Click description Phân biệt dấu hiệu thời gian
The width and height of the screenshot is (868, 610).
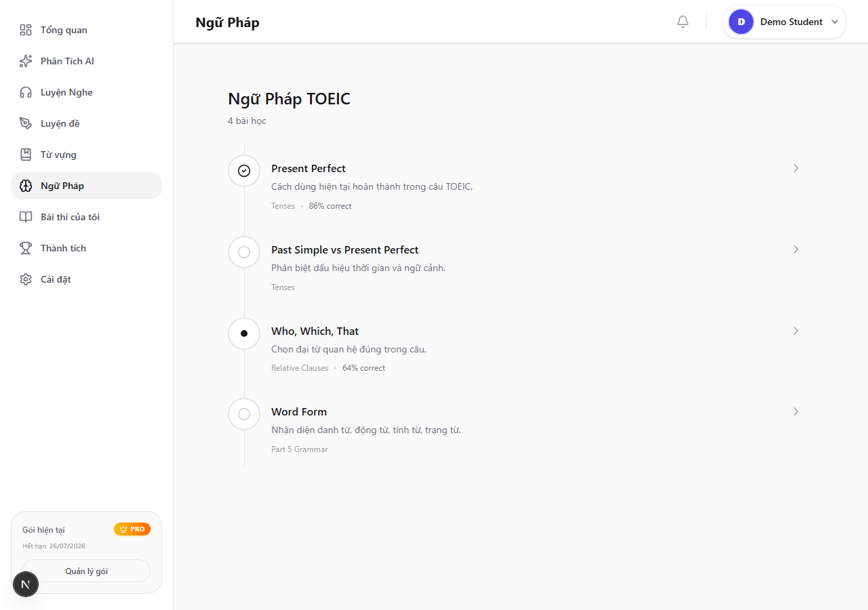tap(358, 268)
